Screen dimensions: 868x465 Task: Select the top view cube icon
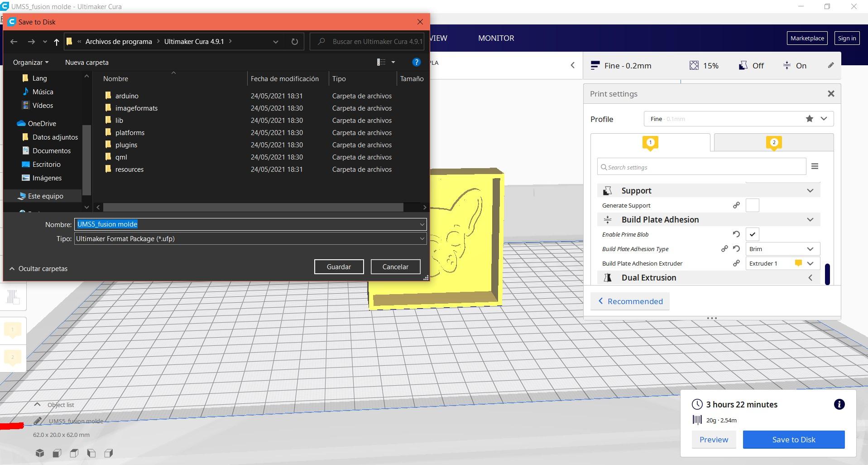[74, 453]
